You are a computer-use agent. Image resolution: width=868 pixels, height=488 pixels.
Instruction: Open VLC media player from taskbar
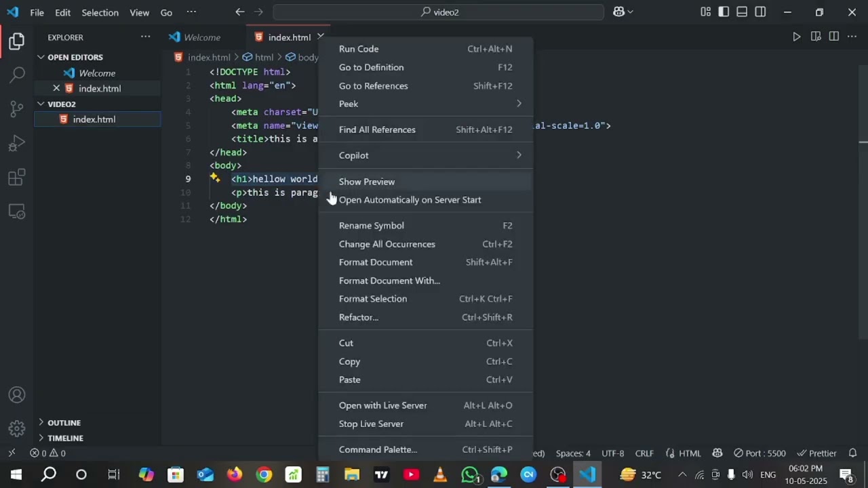[x=440, y=474]
